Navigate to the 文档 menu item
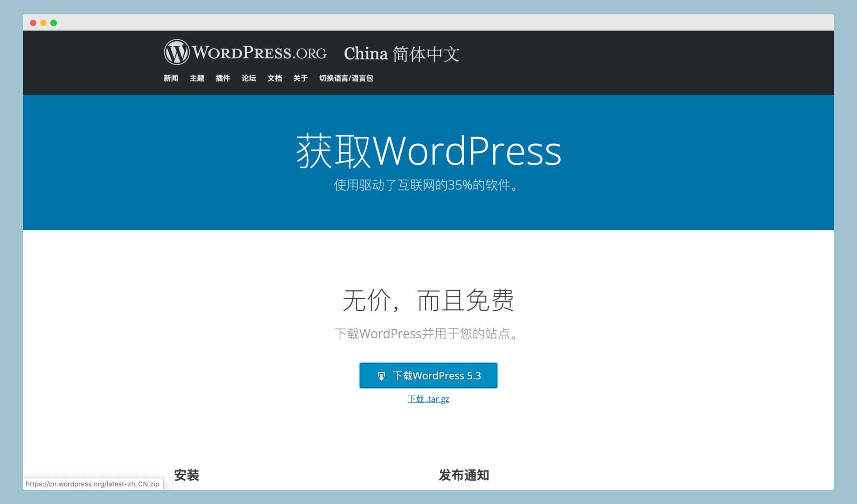The height and width of the screenshot is (504, 857). click(274, 78)
